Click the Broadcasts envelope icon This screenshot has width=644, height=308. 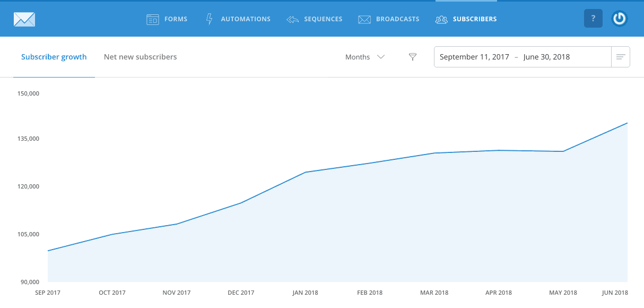coord(364,19)
